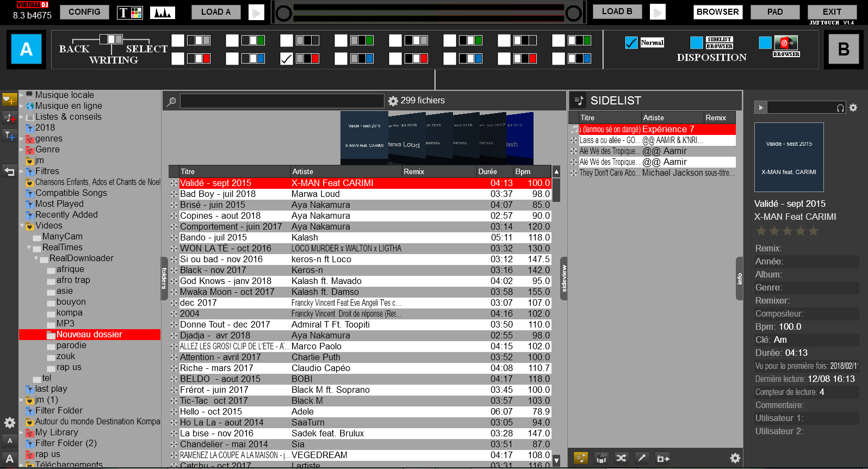Viewport: 868px width, 469px height.
Task: Expand Musique locale tree node
Action: pos(22,95)
